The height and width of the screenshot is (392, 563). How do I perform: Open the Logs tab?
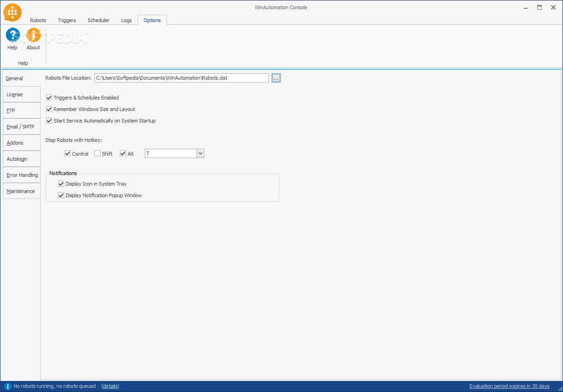tap(126, 20)
